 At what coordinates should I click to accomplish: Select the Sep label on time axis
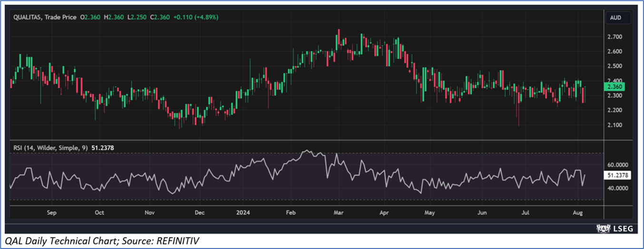(x=51, y=213)
